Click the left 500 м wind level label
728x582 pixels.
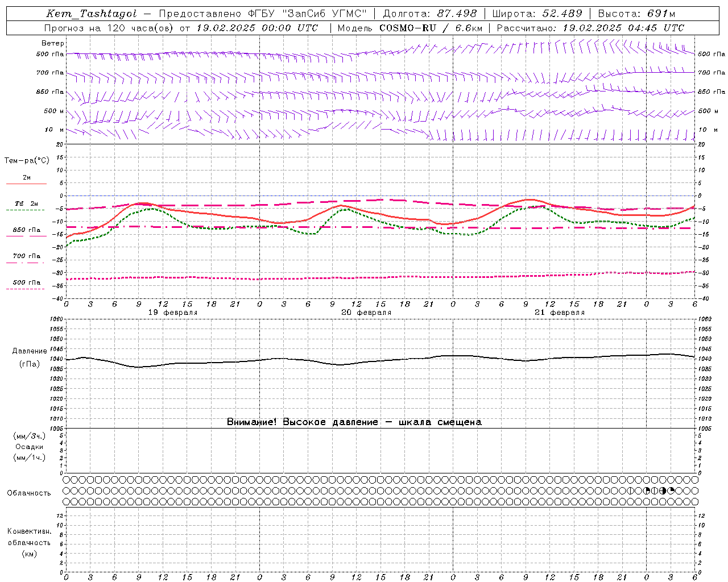point(54,111)
